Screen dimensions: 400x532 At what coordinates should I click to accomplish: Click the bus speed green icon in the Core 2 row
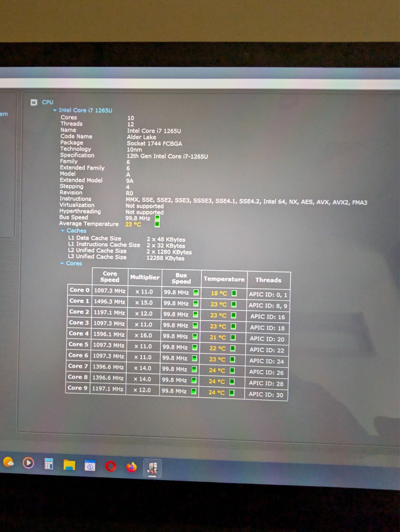(x=196, y=314)
